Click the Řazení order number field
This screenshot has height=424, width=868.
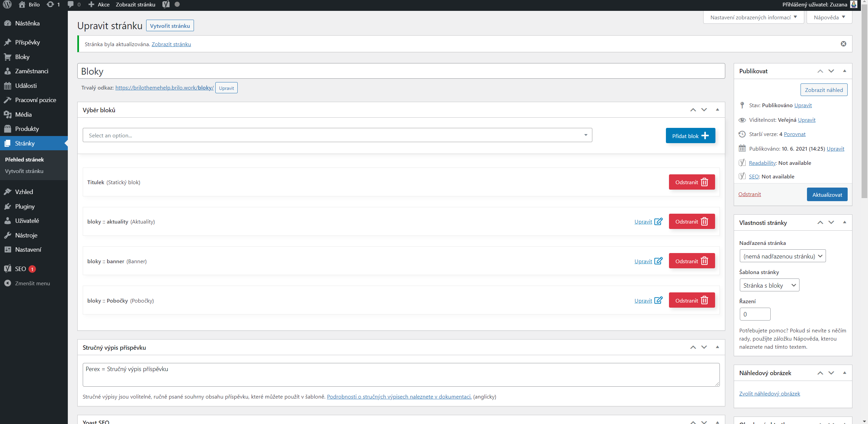pos(755,314)
